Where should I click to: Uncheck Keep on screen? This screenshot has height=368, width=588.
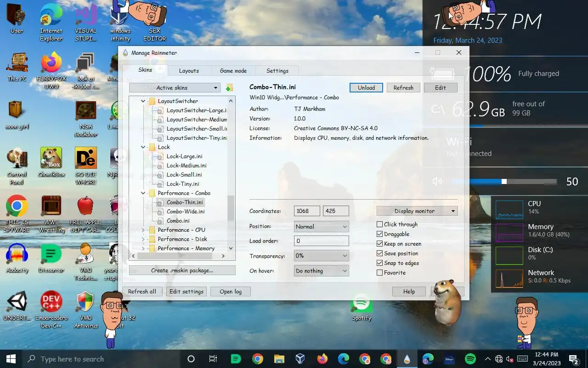pyautogui.click(x=379, y=244)
